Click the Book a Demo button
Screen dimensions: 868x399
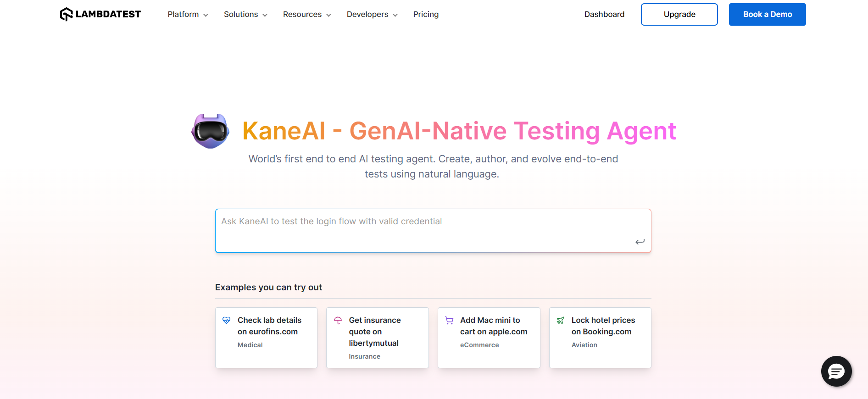[x=767, y=14]
